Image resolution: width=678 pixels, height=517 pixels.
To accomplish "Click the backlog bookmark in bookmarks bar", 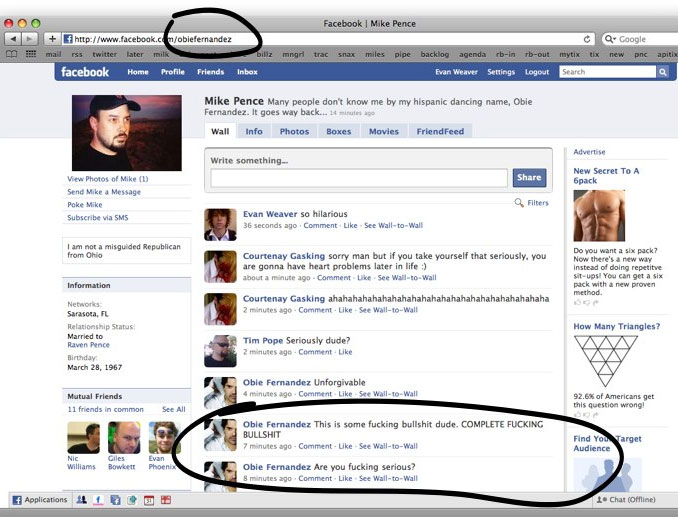I will coord(435,54).
